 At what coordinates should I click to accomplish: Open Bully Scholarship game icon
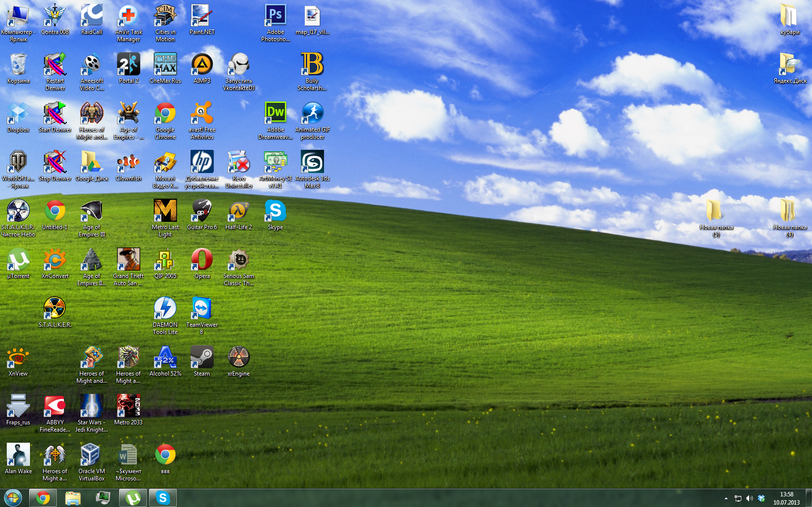(x=312, y=72)
